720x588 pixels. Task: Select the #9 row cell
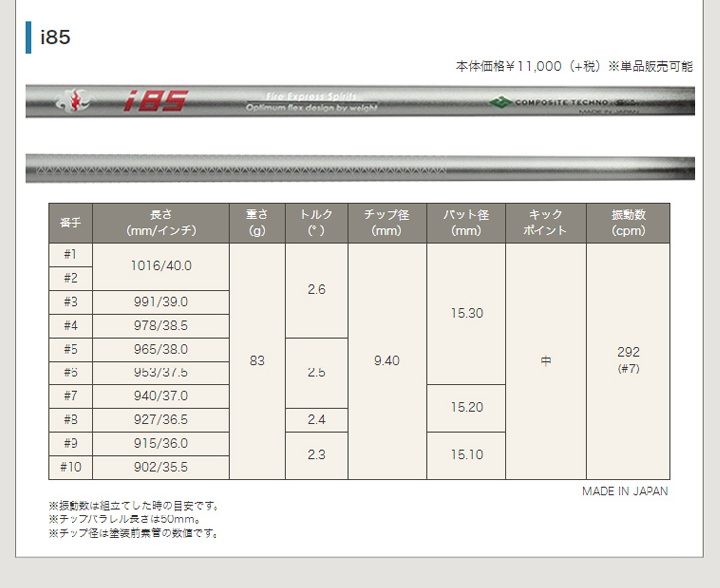[x=71, y=444]
